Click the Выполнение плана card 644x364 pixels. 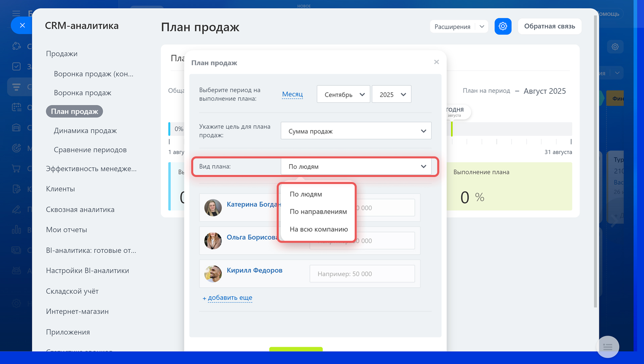tap(509, 186)
